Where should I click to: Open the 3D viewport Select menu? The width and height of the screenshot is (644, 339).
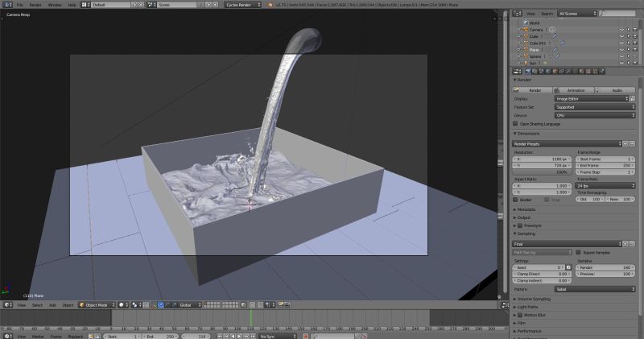click(x=37, y=305)
